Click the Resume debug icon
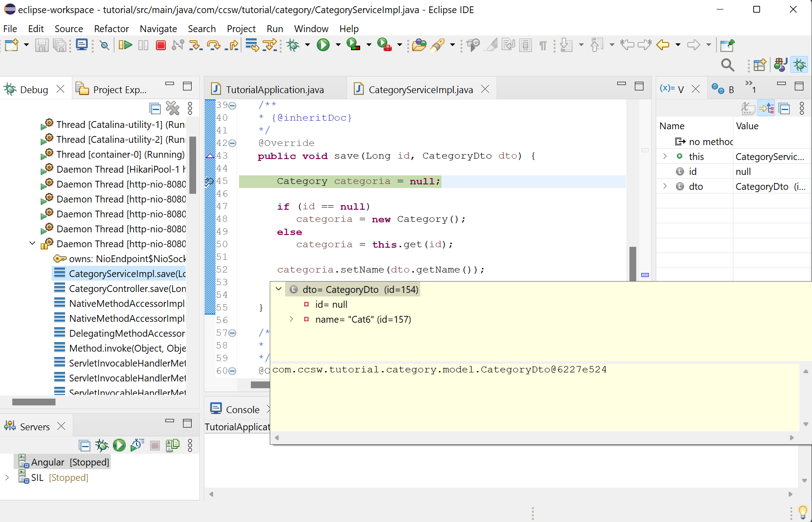Screen dimensions: 812x522 pyautogui.click(x=125, y=45)
